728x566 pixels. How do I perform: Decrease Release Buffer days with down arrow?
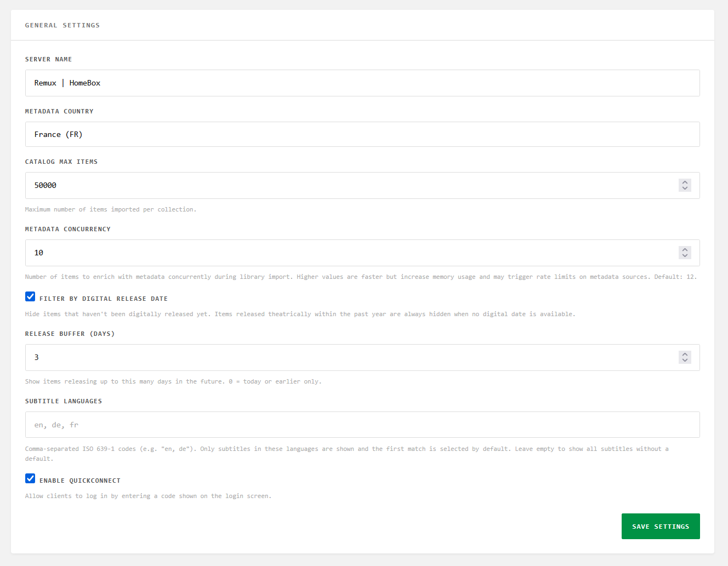[x=685, y=361]
